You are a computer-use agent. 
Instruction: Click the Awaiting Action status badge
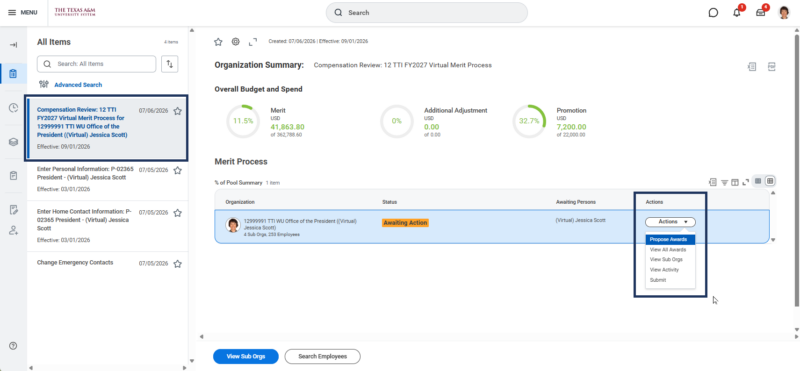(x=405, y=222)
